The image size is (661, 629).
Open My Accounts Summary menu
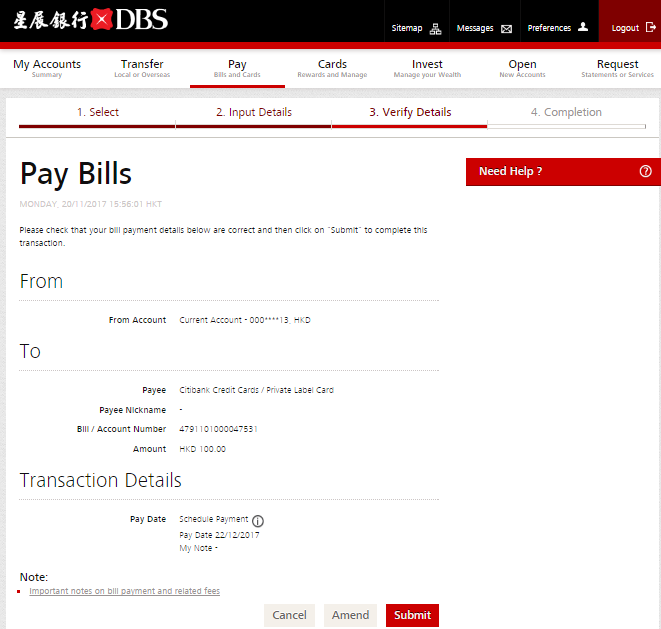tap(47, 68)
